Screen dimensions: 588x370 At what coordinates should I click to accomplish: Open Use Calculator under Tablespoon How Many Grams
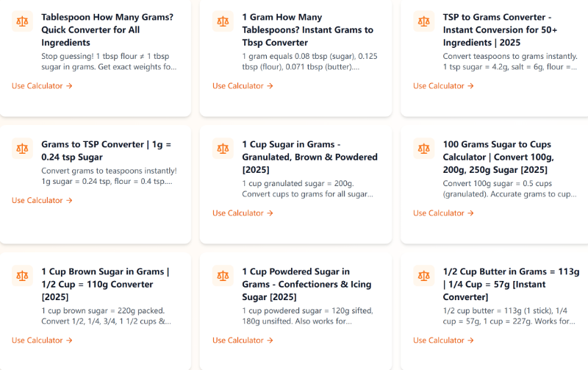click(42, 86)
